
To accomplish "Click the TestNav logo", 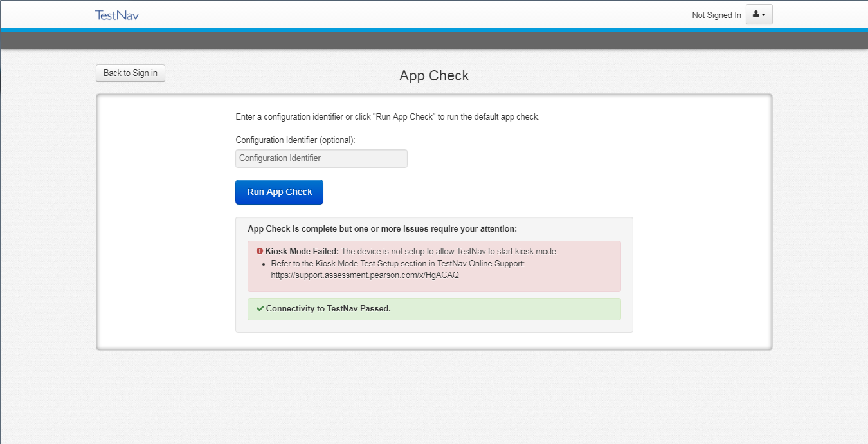I will (x=116, y=15).
